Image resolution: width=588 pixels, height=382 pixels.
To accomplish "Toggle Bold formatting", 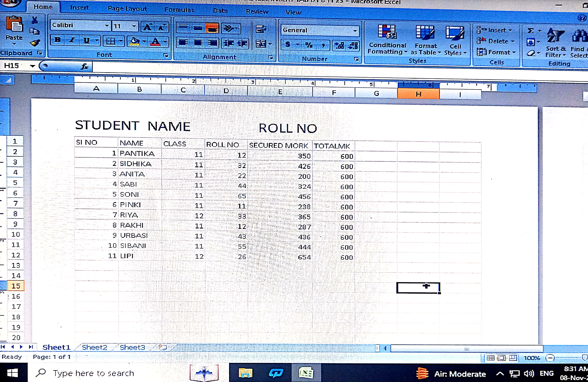I will tap(58, 40).
